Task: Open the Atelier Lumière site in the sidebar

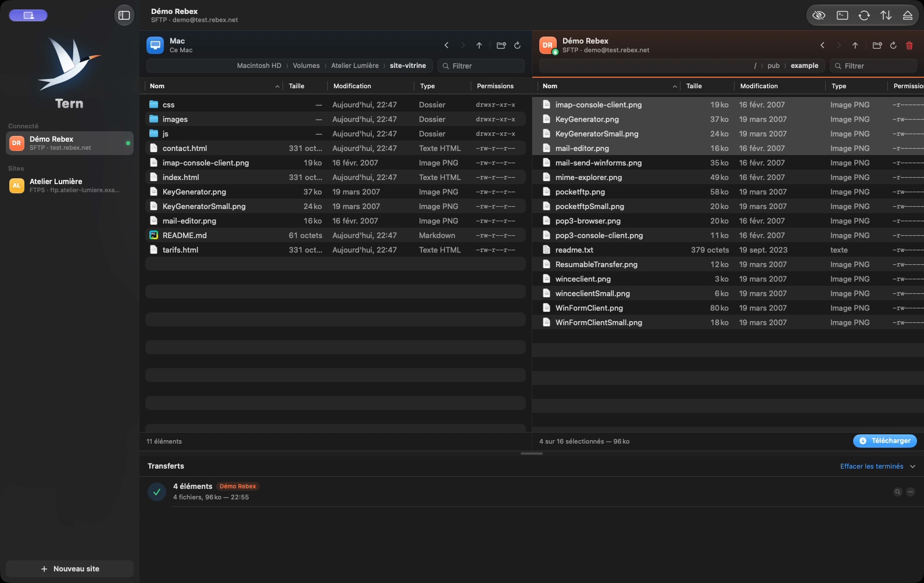Action: [70, 185]
